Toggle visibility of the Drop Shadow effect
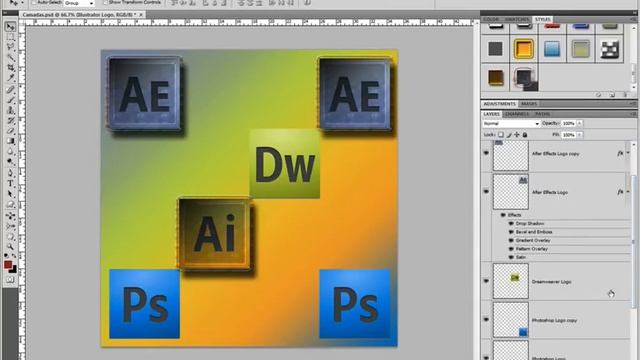640x360 pixels. 511,224
